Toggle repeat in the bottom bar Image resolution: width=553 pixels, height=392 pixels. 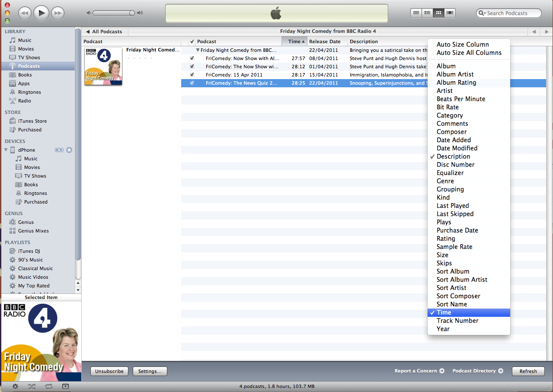[48, 386]
